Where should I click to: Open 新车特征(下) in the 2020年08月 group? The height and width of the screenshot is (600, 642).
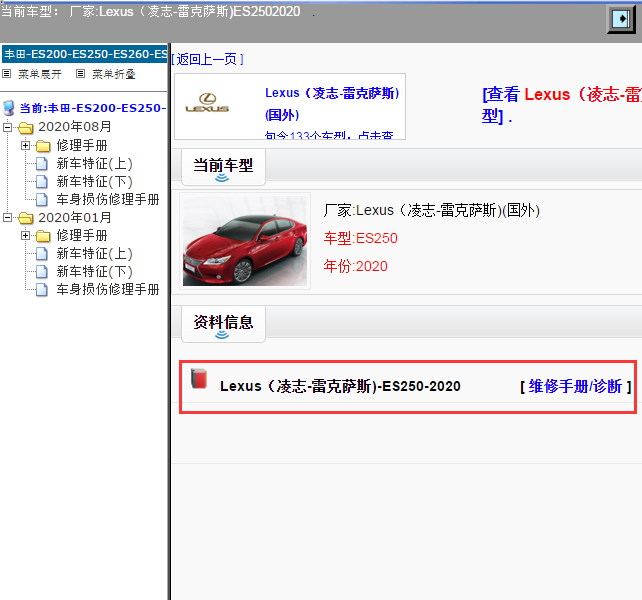tap(95, 181)
